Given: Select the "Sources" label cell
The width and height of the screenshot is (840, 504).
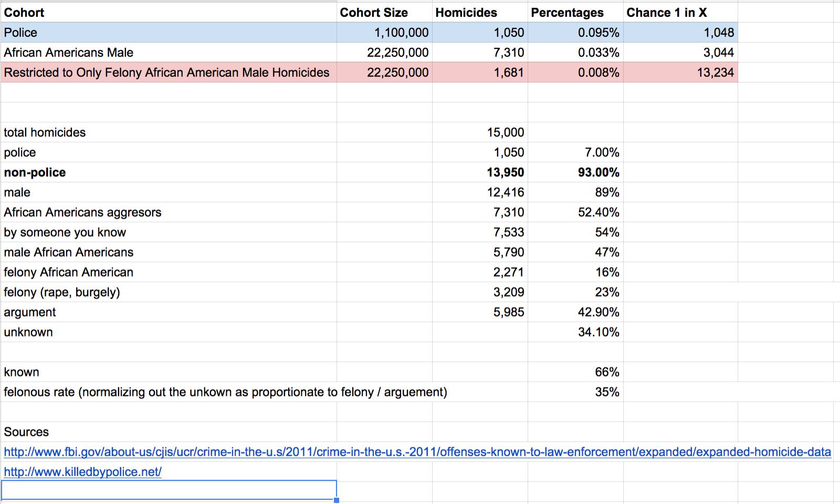Looking at the screenshot, I should click(x=26, y=432).
